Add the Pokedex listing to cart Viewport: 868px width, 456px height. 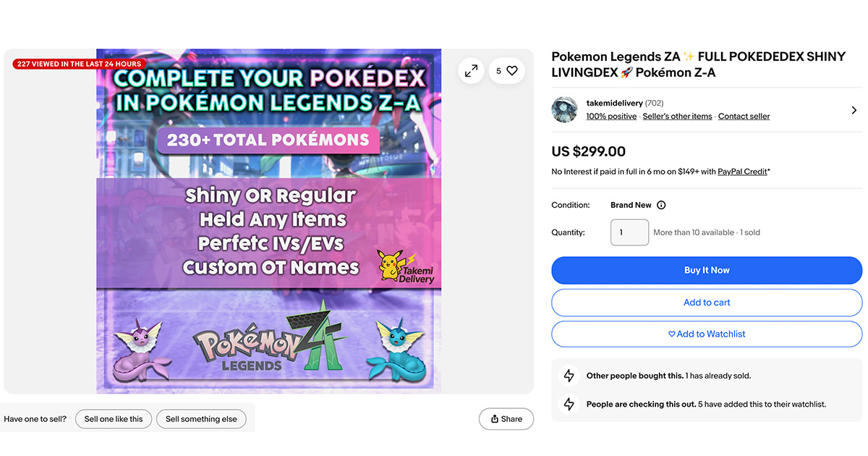707,303
